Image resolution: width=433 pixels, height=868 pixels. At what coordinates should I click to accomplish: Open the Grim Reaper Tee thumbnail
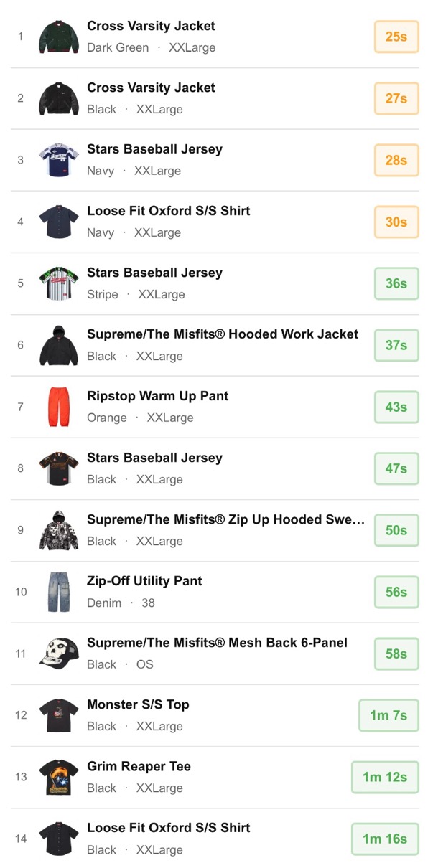click(59, 777)
